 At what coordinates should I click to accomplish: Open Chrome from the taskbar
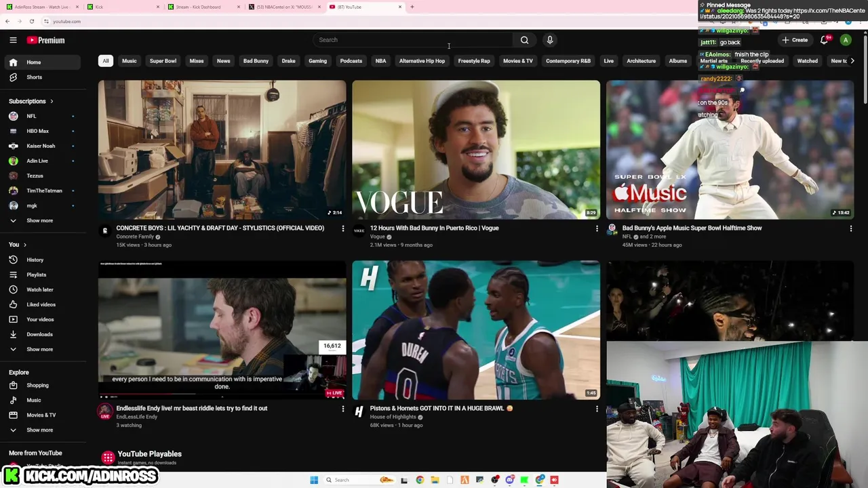420,480
